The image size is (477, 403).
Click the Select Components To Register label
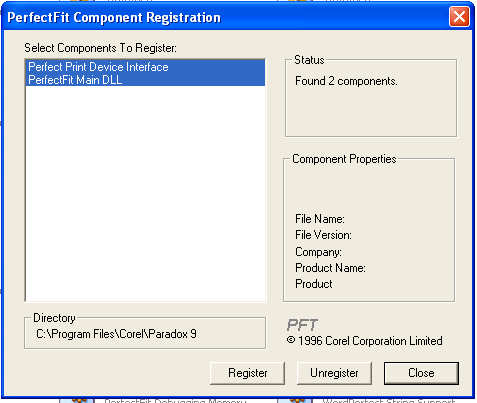click(x=100, y=48)
